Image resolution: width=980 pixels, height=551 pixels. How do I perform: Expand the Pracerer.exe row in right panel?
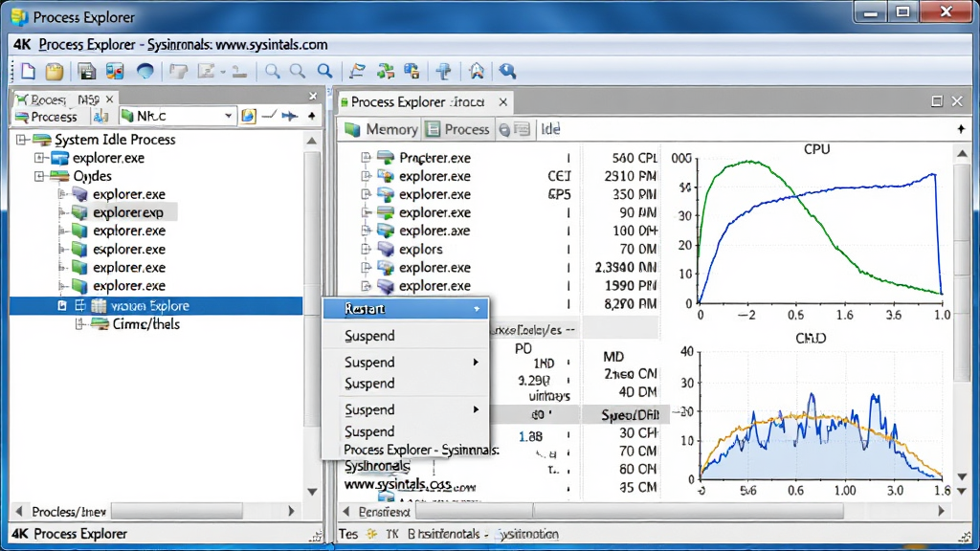pyautogui.click(x=367, y=158)
